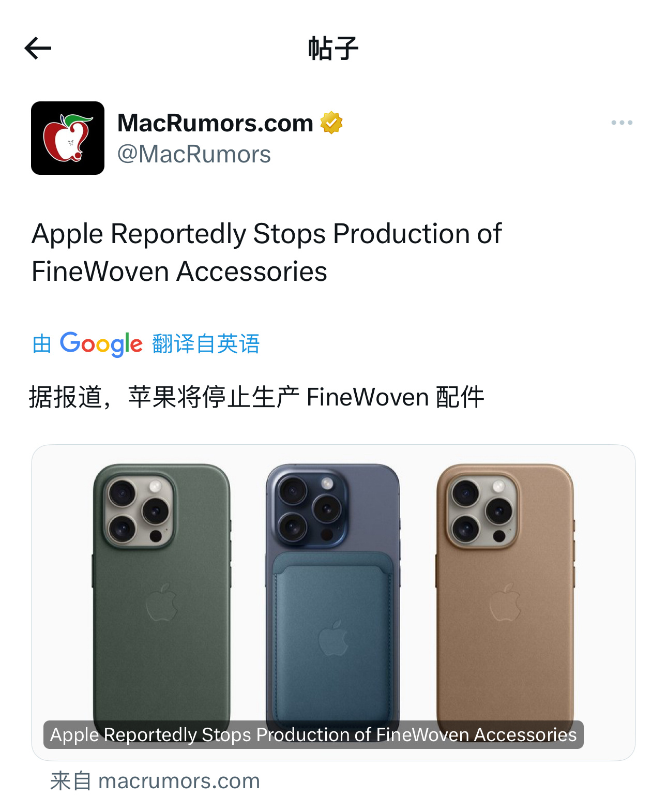Tap the image caption overlay text
The height and width of the screenshot is (812, 667).
[313, 734]
